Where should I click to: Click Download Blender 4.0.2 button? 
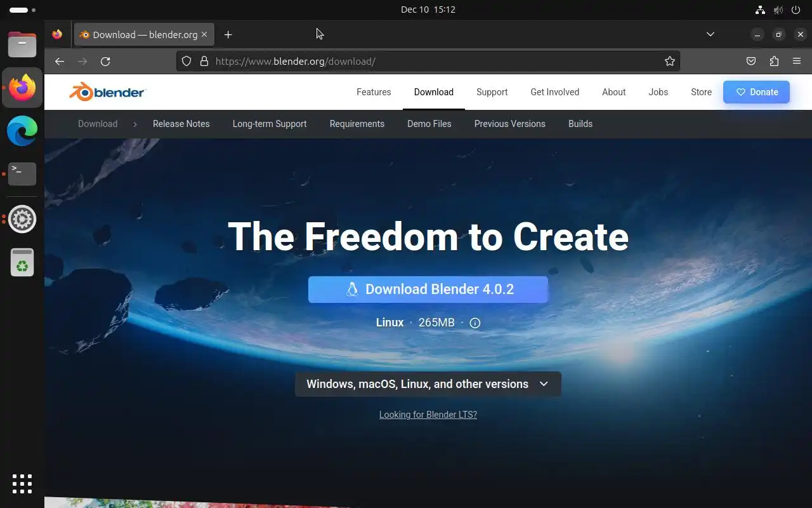click(x=428, y=290)
